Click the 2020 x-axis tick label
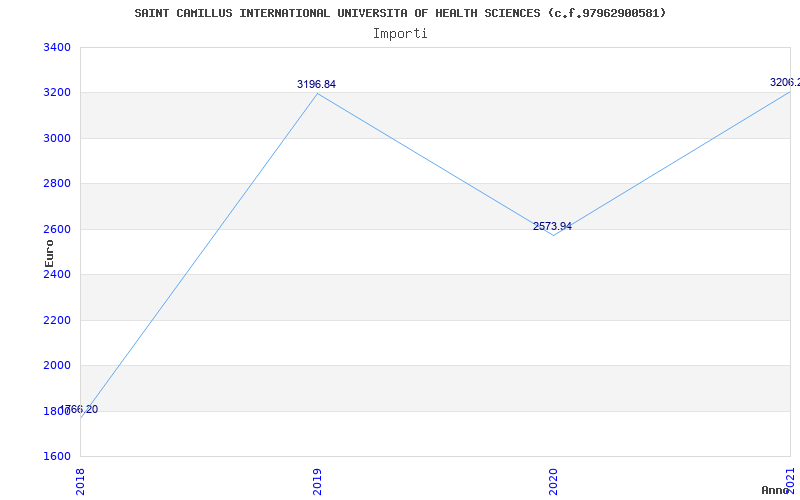 tap(554, 482)
